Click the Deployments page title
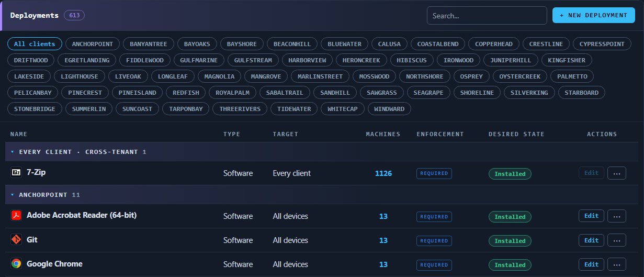 (35, 15)
